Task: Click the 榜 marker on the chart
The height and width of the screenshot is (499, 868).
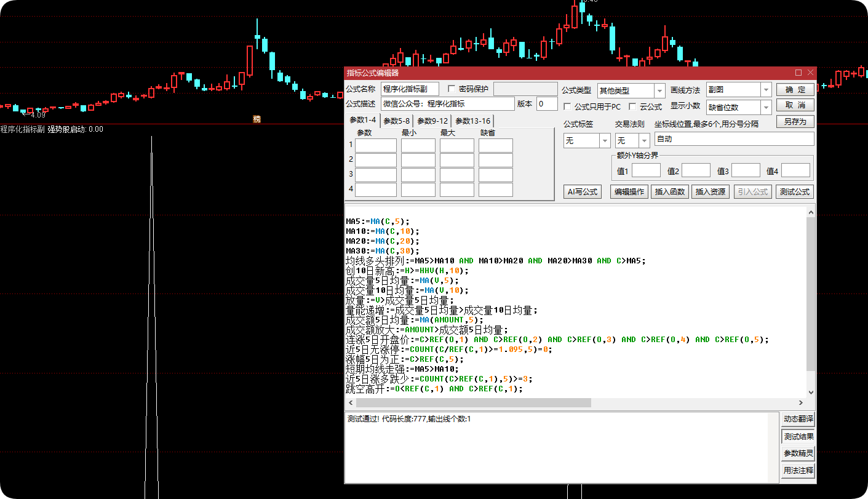Action: point(257,119)
